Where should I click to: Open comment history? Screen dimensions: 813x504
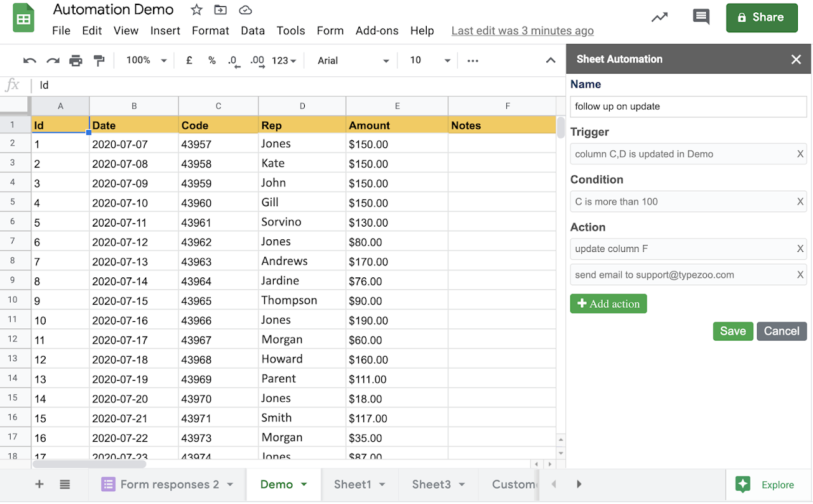[x=701, y=17]
